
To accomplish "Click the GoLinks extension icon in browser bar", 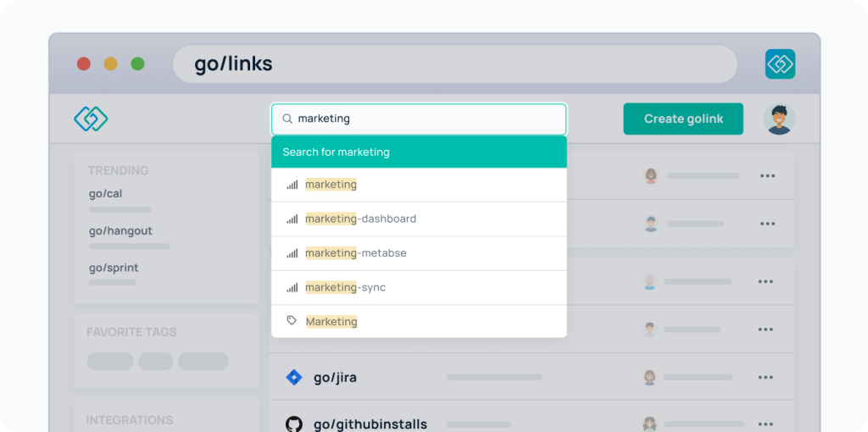I will click(780, 64).
